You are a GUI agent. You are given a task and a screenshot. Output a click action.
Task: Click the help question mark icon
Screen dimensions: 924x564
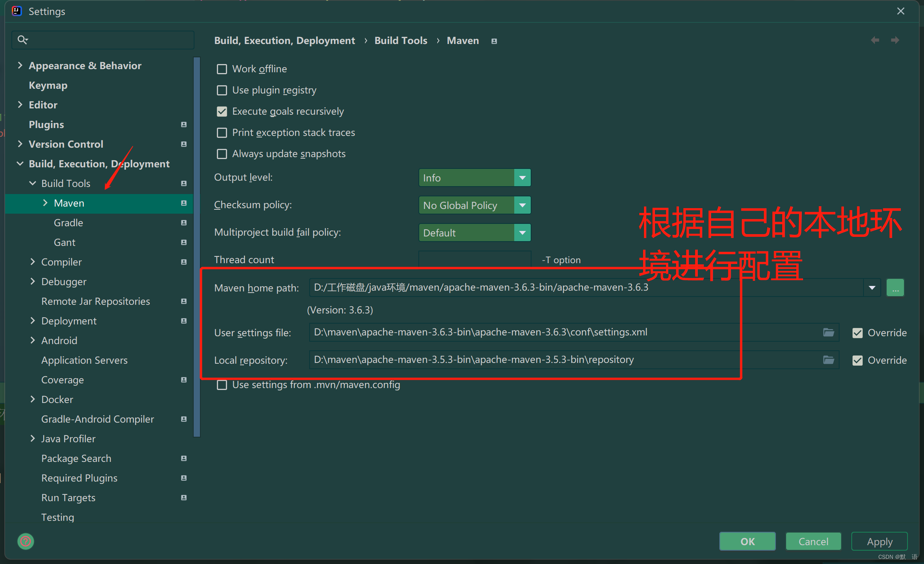pyautogui.click(x=26, y=542)
